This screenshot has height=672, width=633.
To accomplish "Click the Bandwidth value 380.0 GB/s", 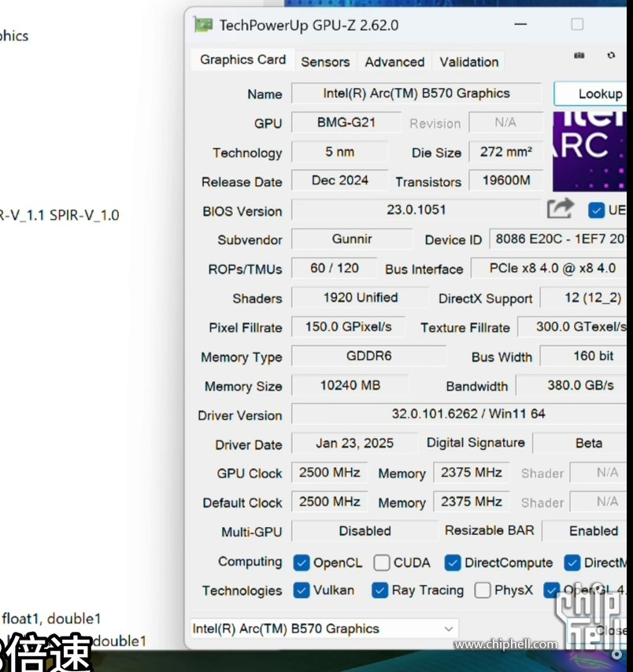I will point(572,385).
